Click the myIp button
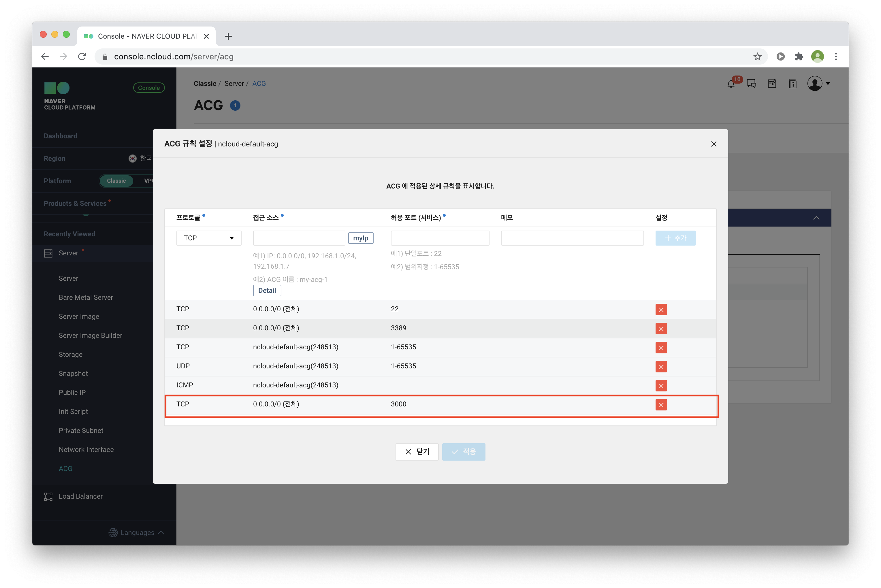Image resolution: width=881 pixels, height=588 pixels. [360, 238]
